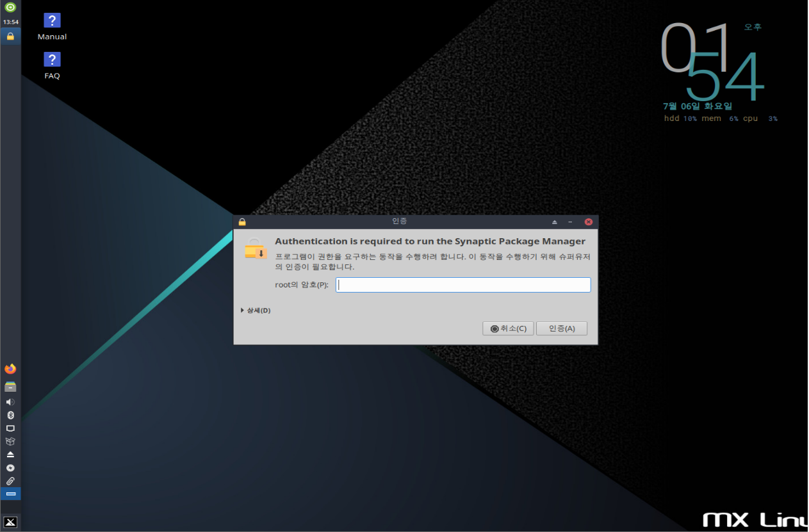Image resolution: width=809 pixels, height=532 pixels.
Task: Click the lock taskbar button for authentication window
Action: click(10, 36)
